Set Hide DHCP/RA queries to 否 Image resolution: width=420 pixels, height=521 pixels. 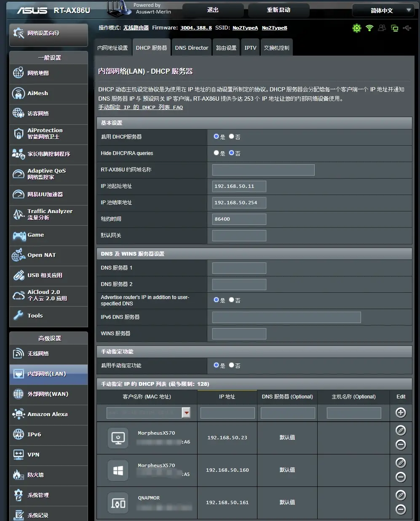click(x=232, y=153)
